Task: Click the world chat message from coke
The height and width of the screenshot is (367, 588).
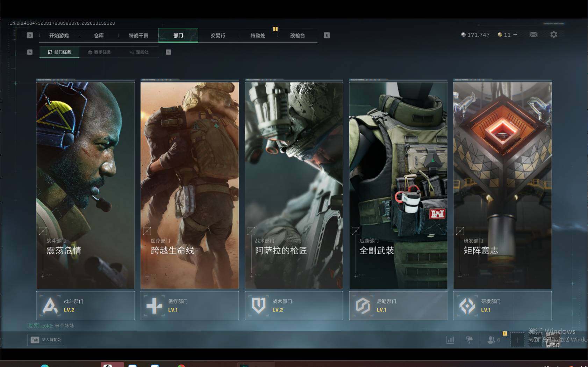Action: click(x=51, y=325)
